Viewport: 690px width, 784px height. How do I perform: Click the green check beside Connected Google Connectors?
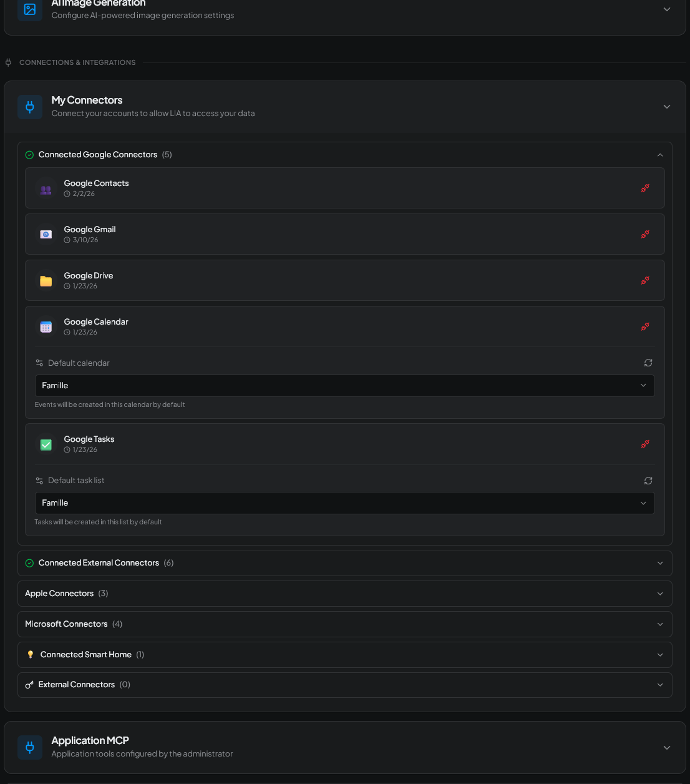(29, 155)
